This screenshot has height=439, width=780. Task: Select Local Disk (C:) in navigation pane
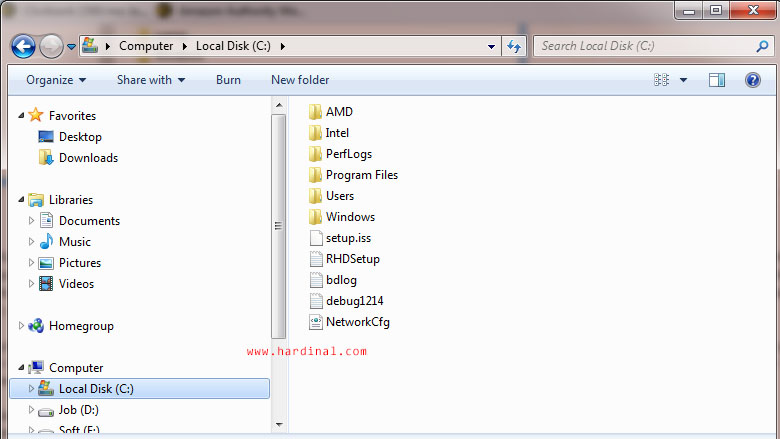pyautogui.click(x=139, y=388)
